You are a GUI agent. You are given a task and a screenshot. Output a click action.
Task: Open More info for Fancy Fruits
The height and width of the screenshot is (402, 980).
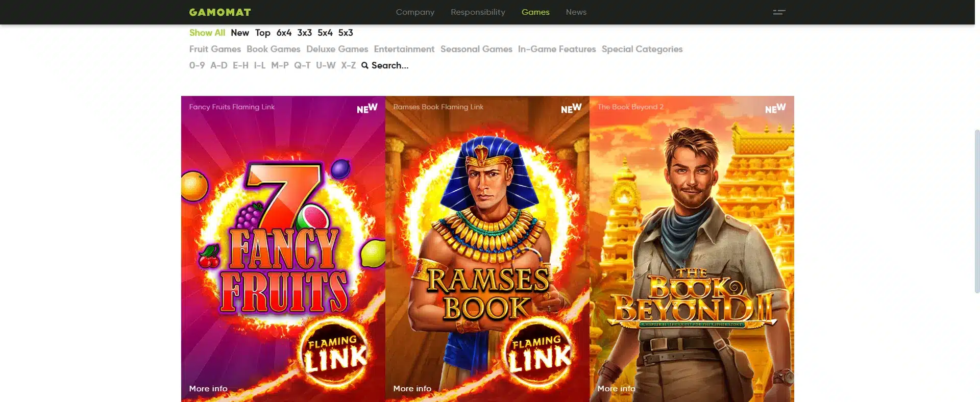click(208, 389)
